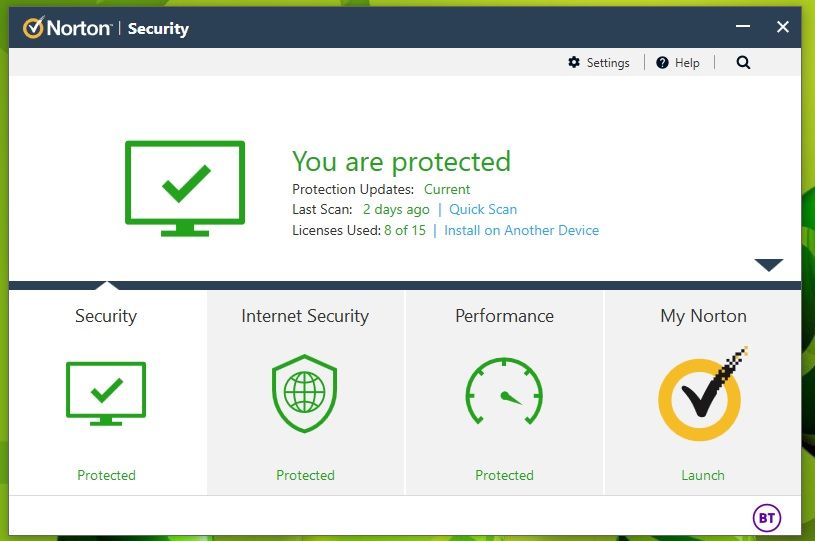Click the Internet Security globe shield icon
This screenshot has height=541, width=815.
[x=305, y=394]
